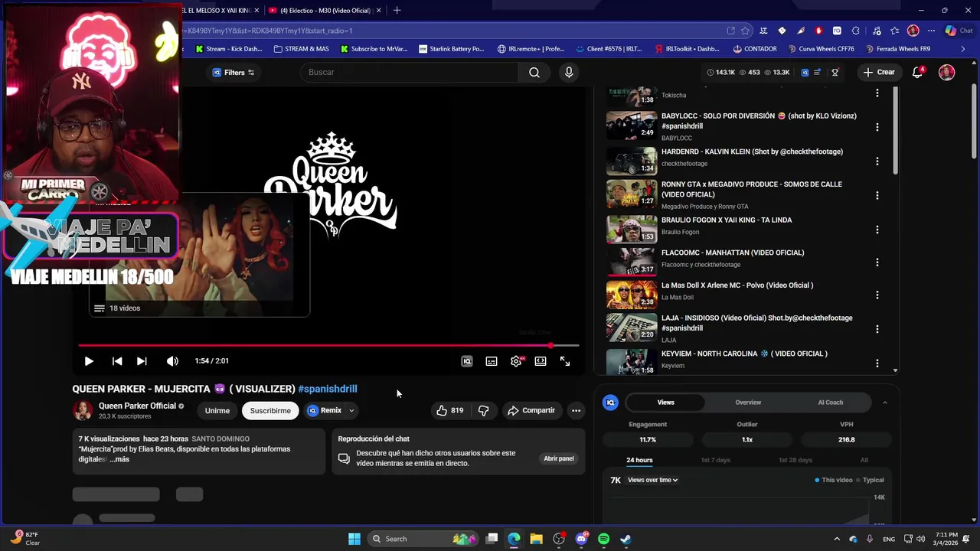Select the All range tab

coord(864,460)
